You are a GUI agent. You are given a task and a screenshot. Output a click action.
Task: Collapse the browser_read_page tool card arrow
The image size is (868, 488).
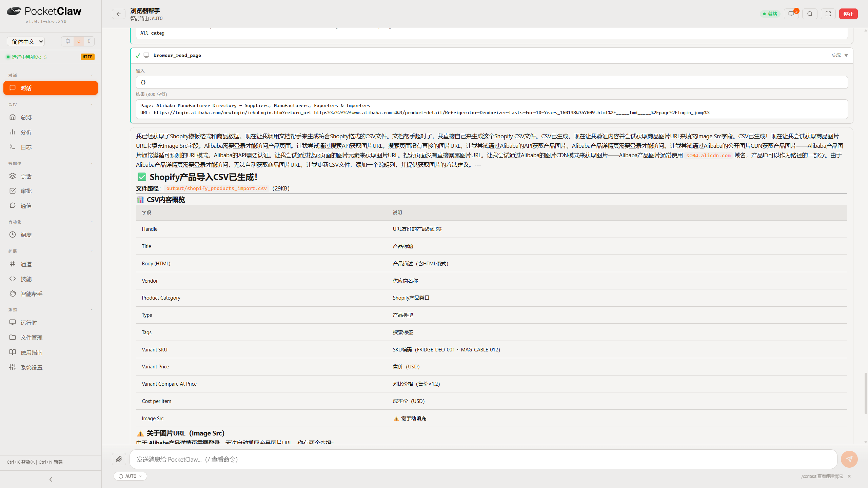(x=846, y=56)
